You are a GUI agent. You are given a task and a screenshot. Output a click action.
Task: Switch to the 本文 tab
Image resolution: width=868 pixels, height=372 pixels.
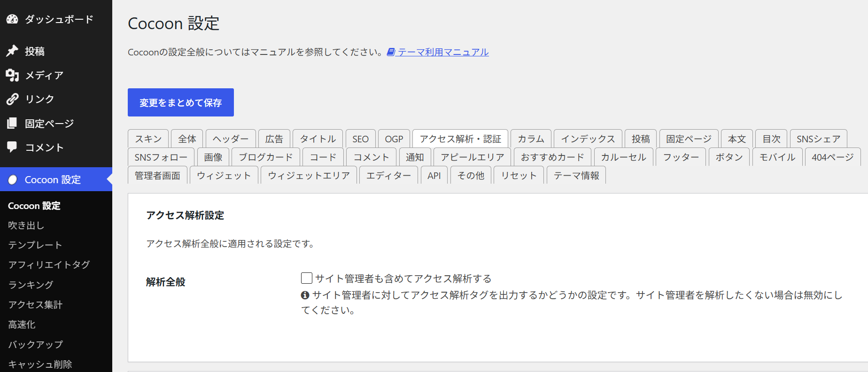[x=737, y=139]
